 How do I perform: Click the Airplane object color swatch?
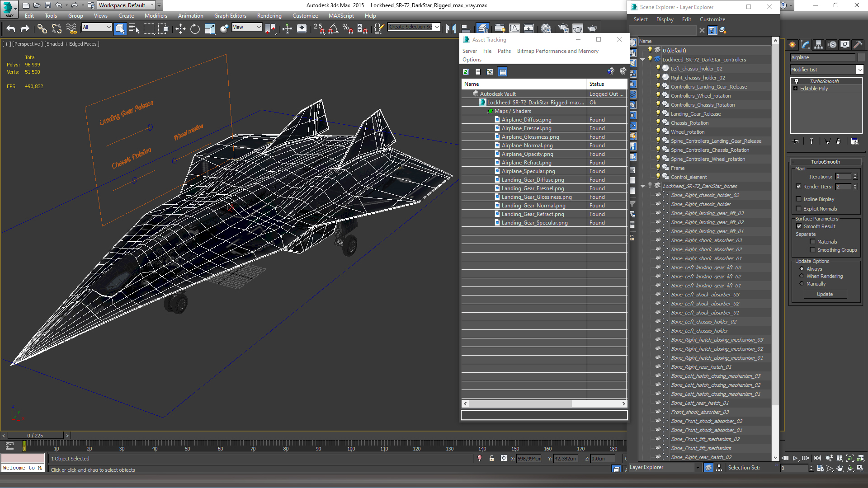[x=861, y=57]
